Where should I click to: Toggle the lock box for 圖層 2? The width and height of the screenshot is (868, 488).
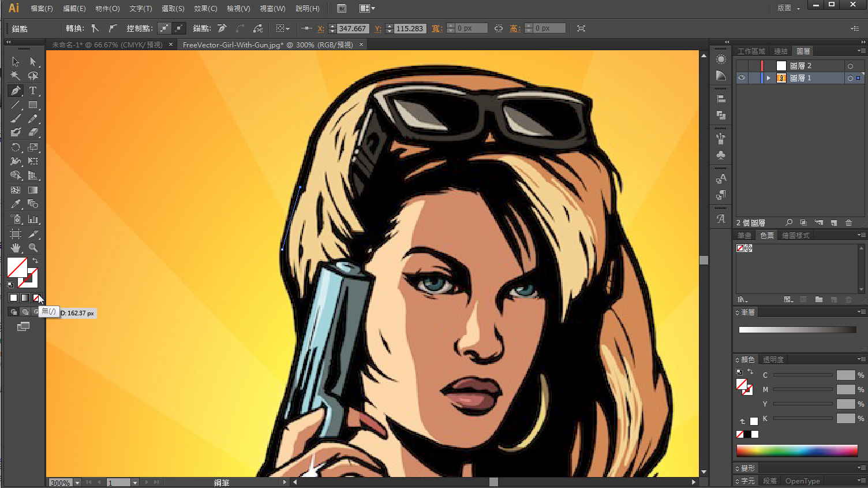point(754,66)
